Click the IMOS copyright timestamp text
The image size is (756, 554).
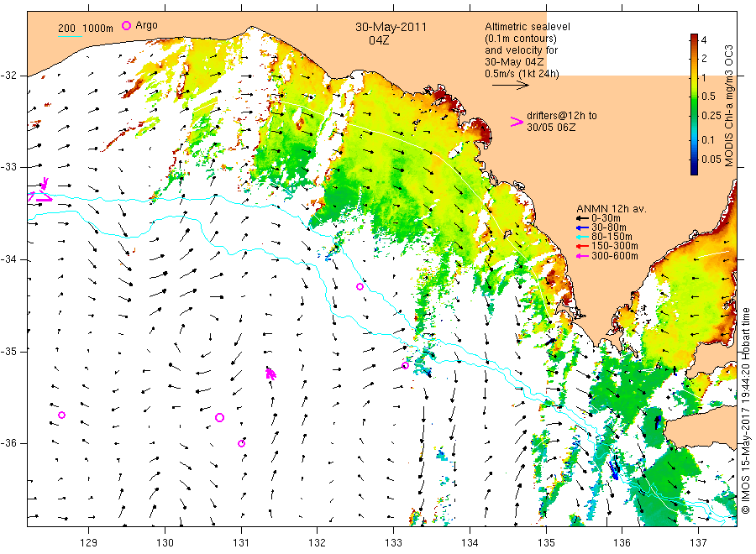click(746, 411)
